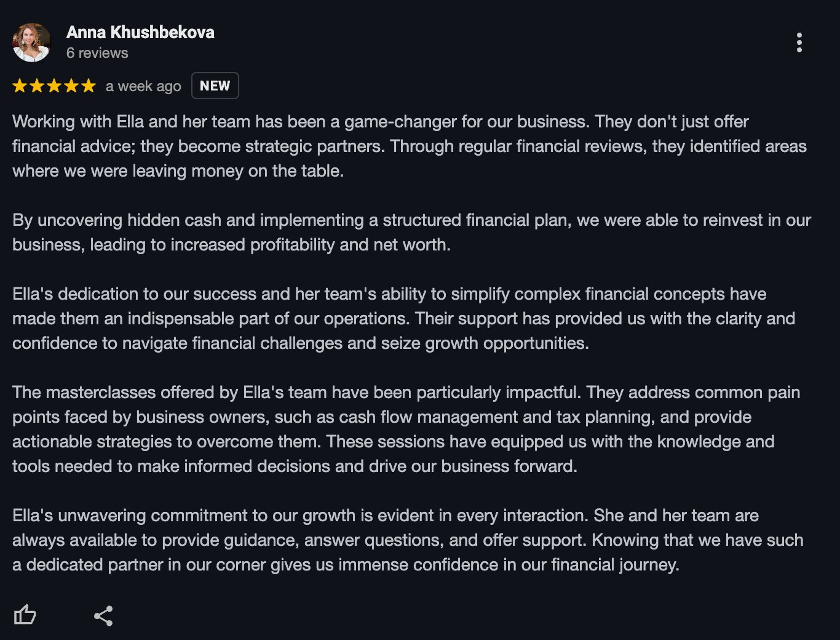
Task: Click the fourth yellow rating star
Action: [71, 86]
